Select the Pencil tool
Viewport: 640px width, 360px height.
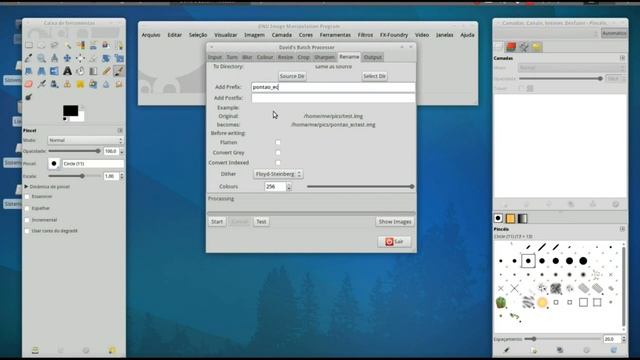click(x=106, y=71)
